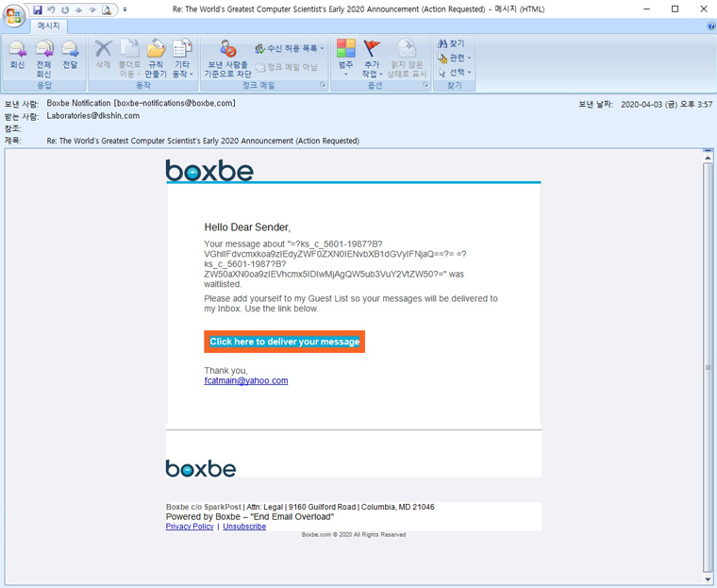Open the 기타 동작 dropdown
This screenshot has width=717, height=588.
[x=182, y=57]
